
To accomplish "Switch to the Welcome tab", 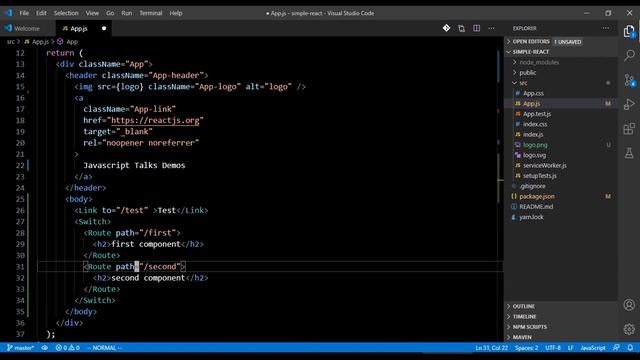I will [27, 29].
